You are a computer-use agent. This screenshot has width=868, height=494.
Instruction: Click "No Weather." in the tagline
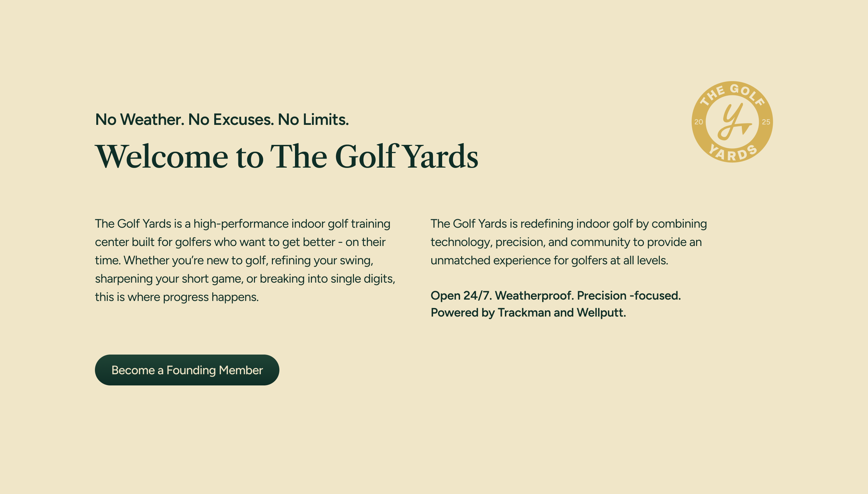[x=140, y=119]
